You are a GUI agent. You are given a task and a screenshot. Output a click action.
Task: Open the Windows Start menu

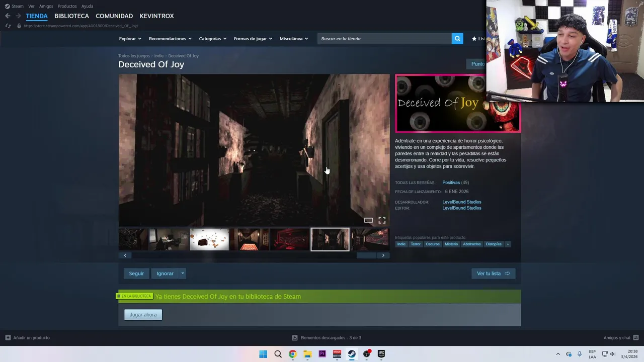263,354
